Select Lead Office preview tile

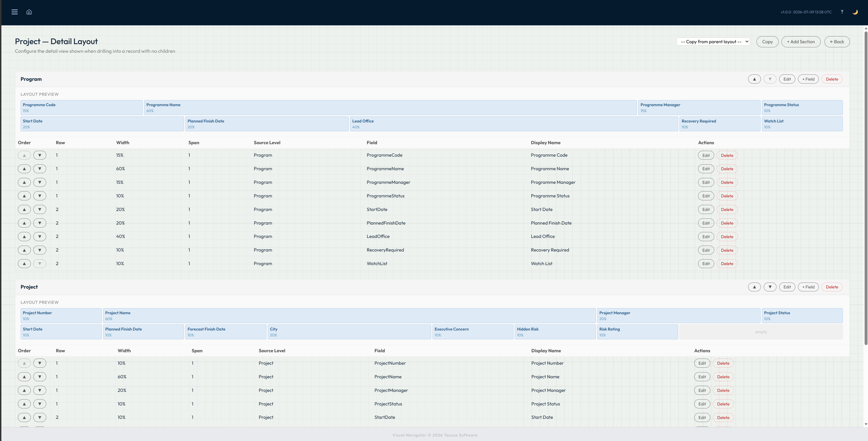point(514,124)
